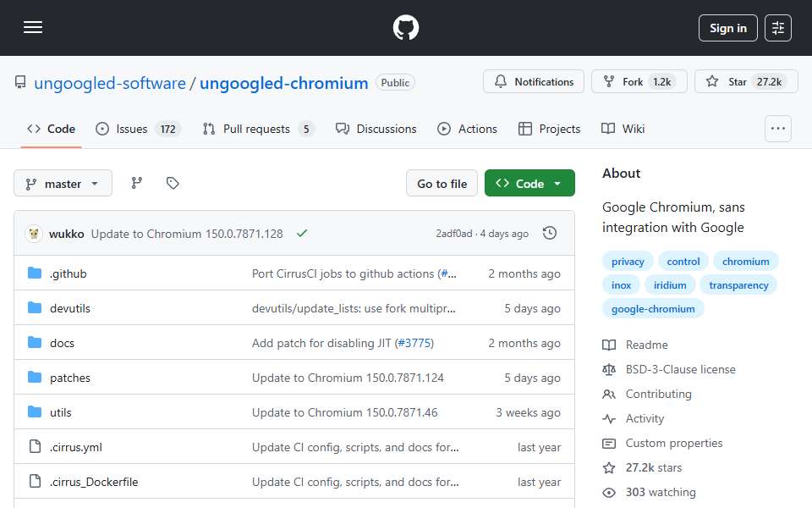Open the .cirrus_Dockerfile file
812x508 pixels.
94,482
